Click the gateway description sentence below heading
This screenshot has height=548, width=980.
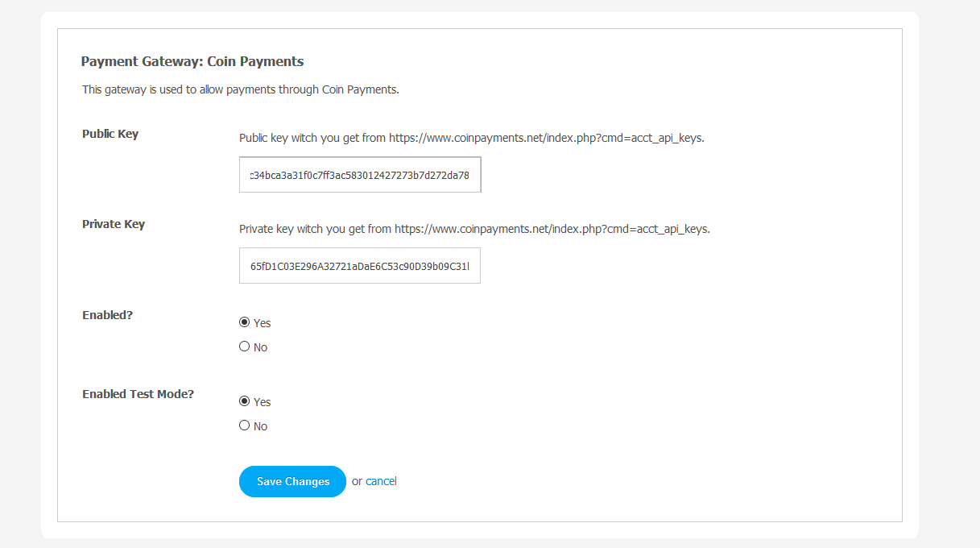pyautogui.click(x=241, y=89)
